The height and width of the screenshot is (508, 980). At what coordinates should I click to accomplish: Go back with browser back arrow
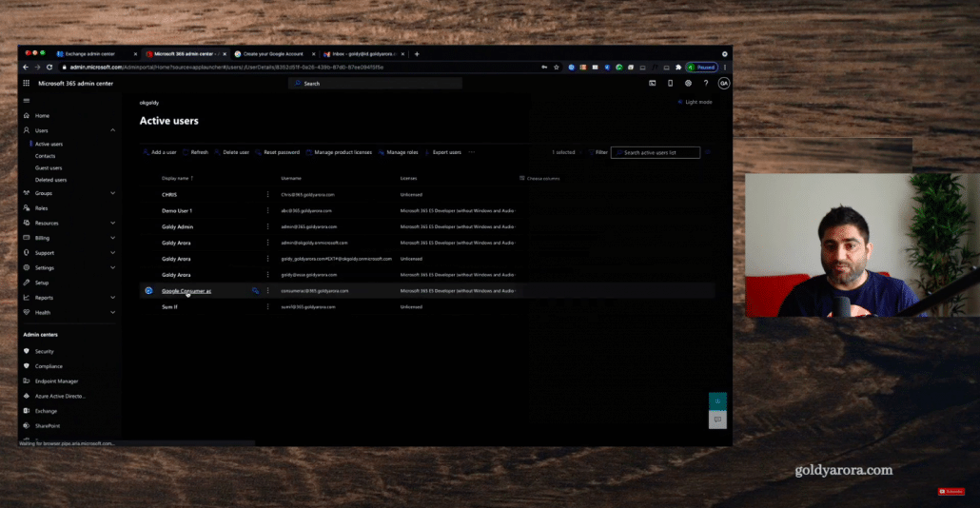26,68
